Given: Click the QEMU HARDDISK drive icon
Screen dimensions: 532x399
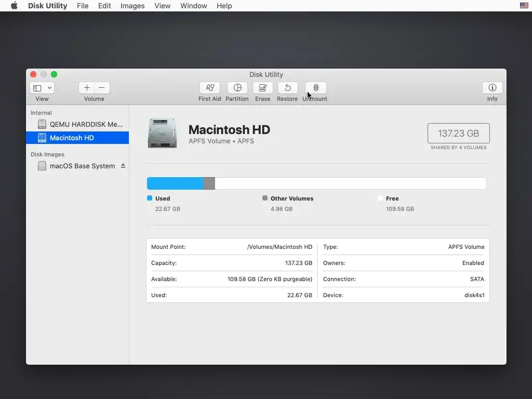Looking at the screenshot, I should [42, 124].
